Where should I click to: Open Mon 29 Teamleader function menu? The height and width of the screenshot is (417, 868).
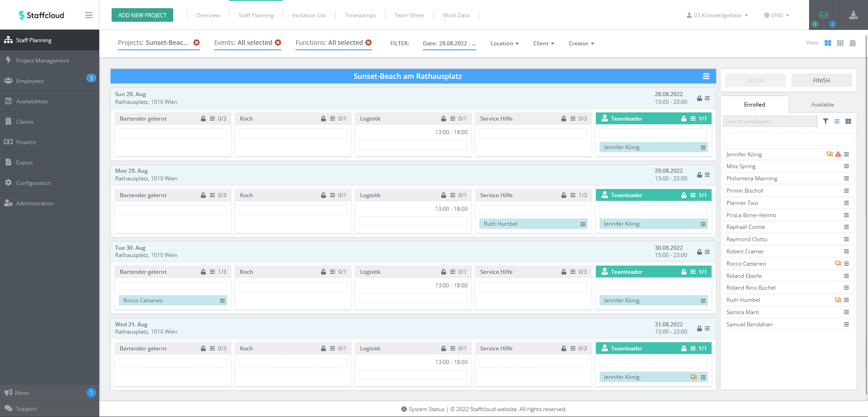pyautogui.click(x=693, y=195)
